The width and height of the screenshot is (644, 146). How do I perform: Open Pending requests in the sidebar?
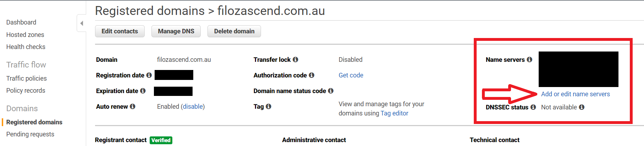(30, 134)
